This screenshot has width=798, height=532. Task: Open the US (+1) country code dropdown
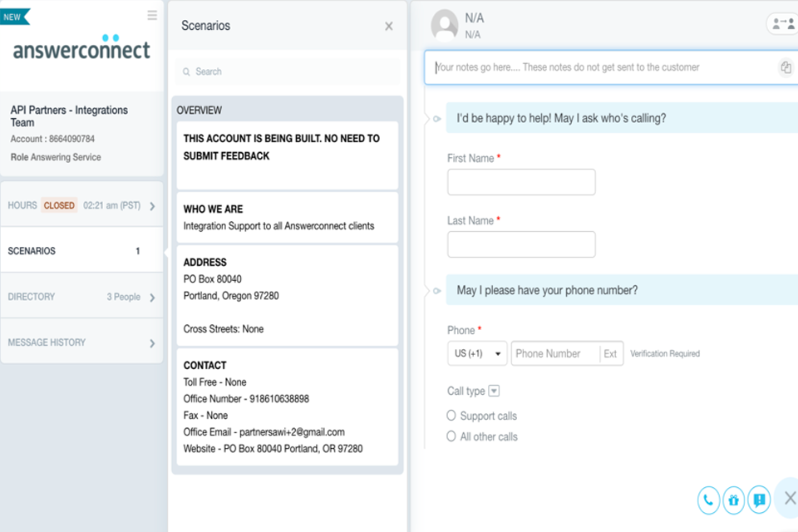tap(477, 353)
